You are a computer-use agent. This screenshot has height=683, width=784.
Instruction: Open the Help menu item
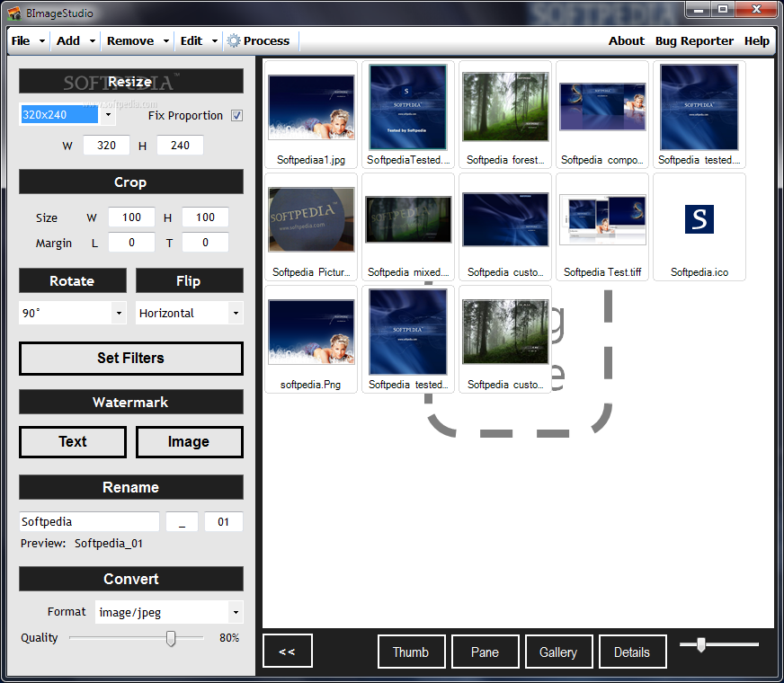[756, 41]
